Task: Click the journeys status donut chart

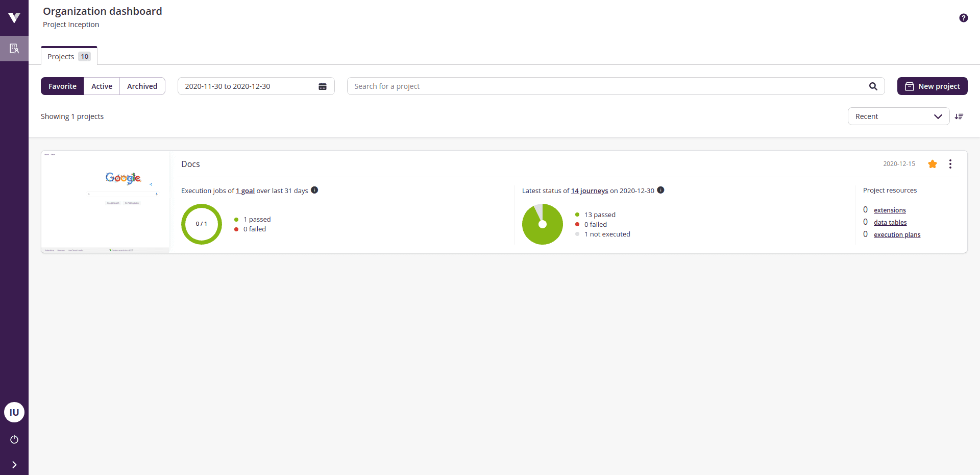Action: click(542, 224)
